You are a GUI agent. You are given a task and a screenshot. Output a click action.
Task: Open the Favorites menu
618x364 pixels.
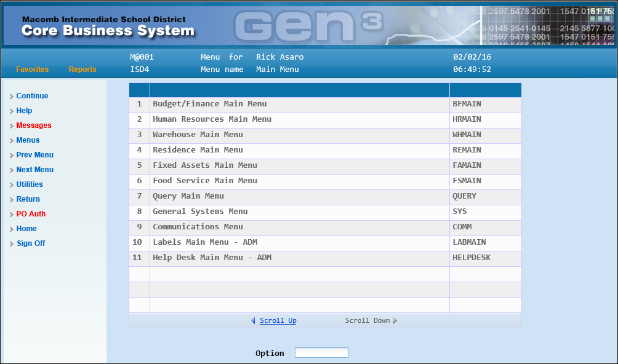(x=33, y=69)
